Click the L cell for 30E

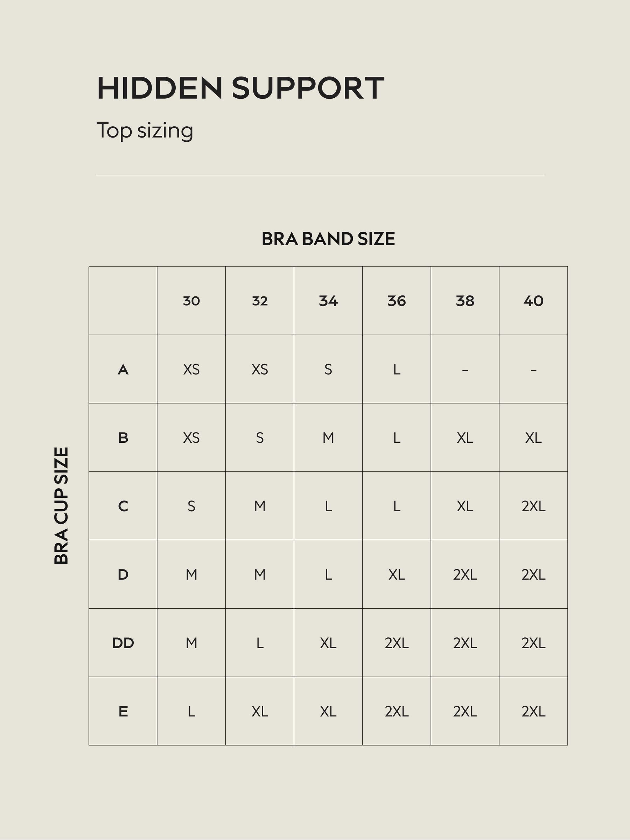[191, 711]
